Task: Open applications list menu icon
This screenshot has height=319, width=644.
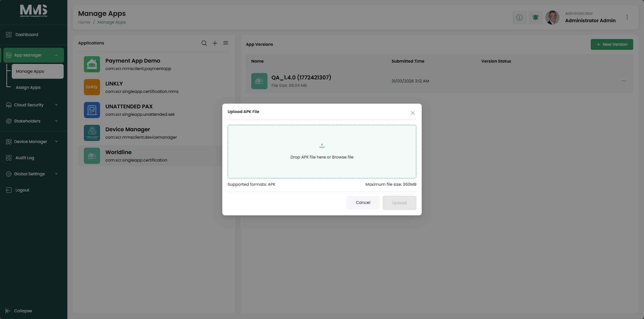Action: coord(226,43)
